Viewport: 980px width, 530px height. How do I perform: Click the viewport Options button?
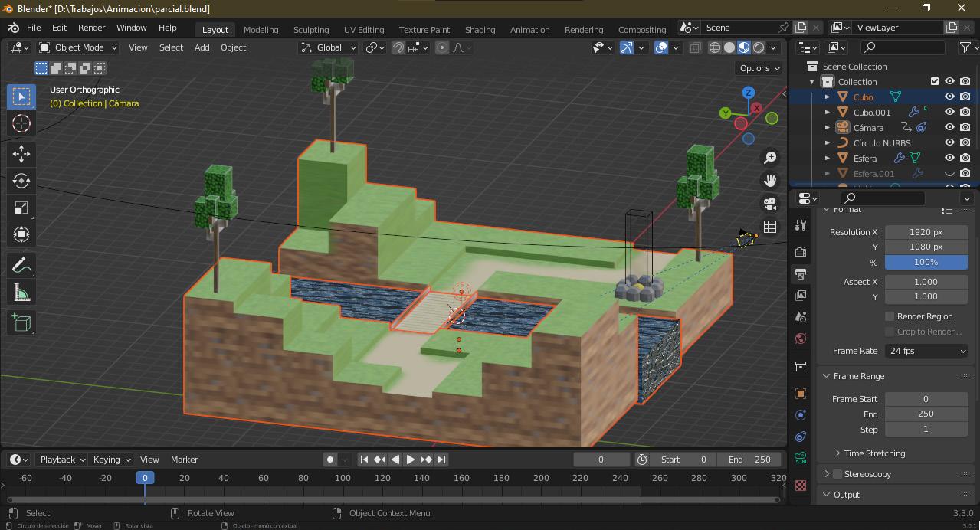pos(759,68)
